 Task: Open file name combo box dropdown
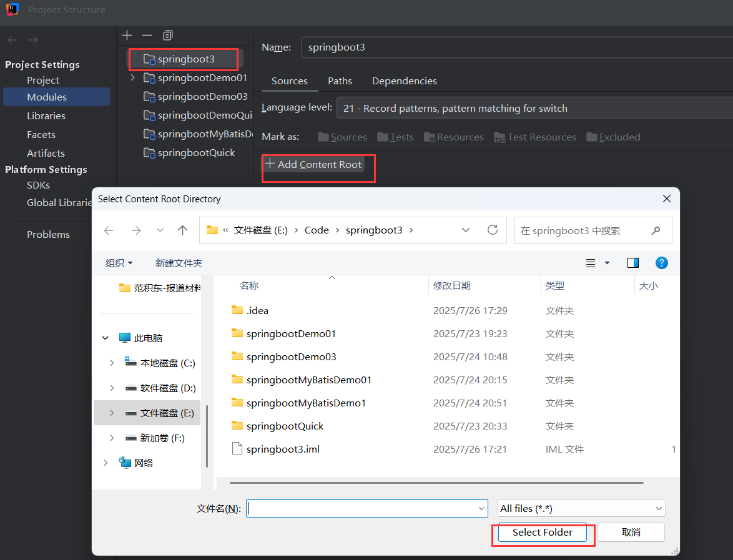click(x=481, y=509)
